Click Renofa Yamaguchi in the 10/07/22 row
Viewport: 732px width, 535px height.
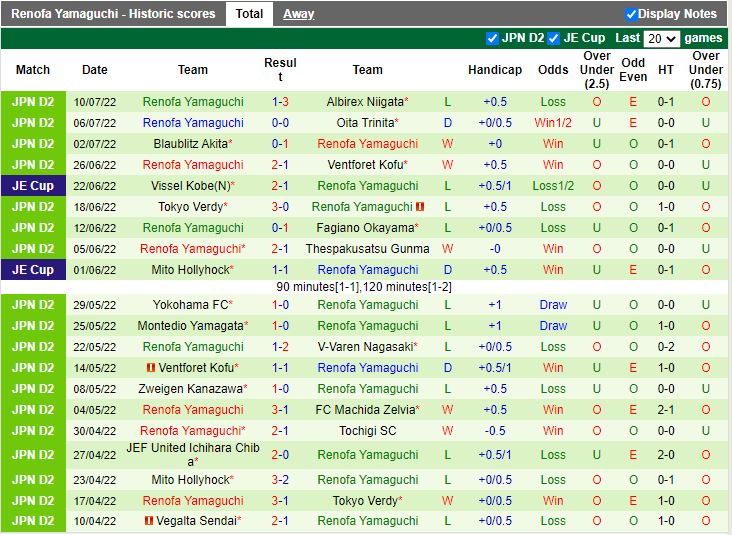[193, 102]
